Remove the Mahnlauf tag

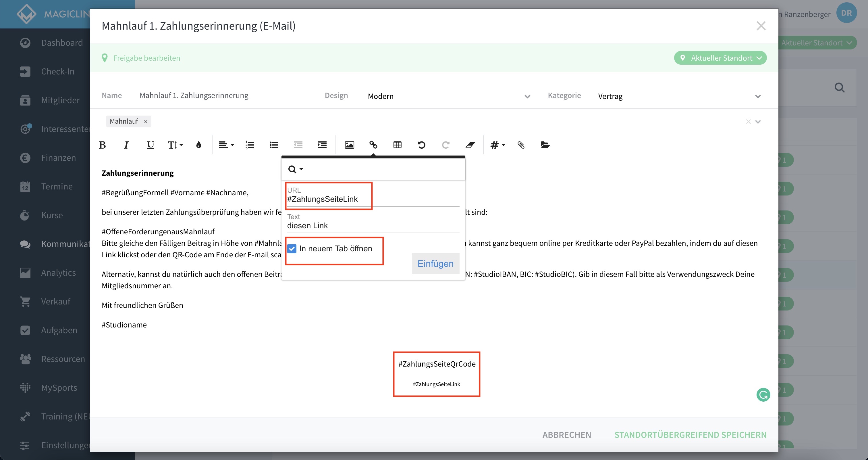click(146, 121)
